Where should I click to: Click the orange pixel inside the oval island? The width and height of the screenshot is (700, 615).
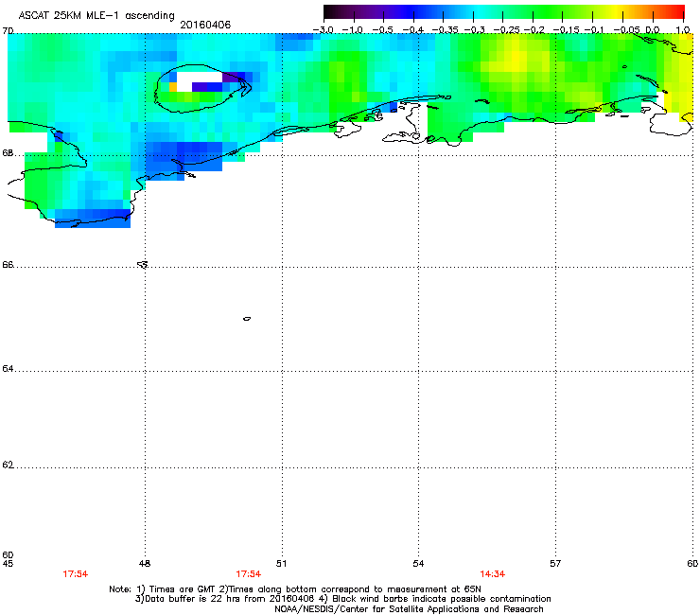pos(173,87)
